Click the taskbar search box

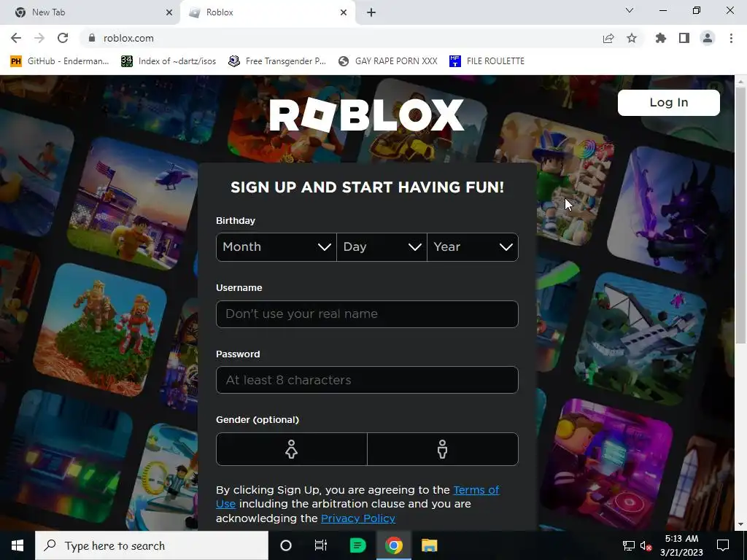pos(152,545)
